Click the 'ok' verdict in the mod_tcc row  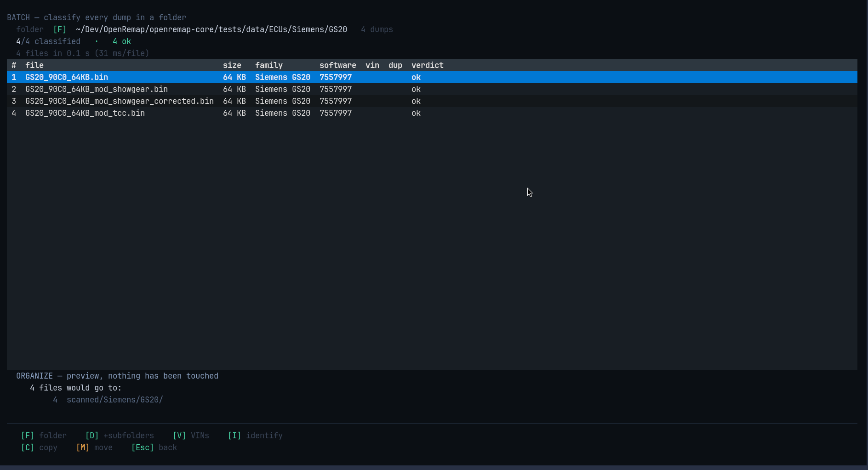click(x=416, y=113)
